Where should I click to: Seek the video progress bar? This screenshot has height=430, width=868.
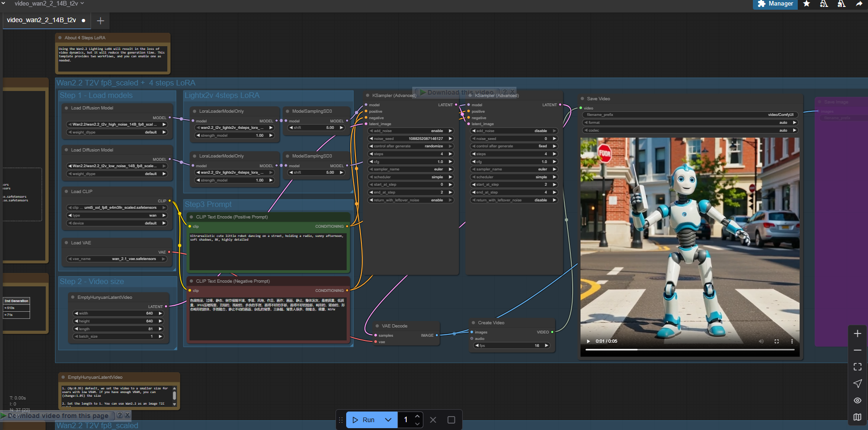coord(690,350)
